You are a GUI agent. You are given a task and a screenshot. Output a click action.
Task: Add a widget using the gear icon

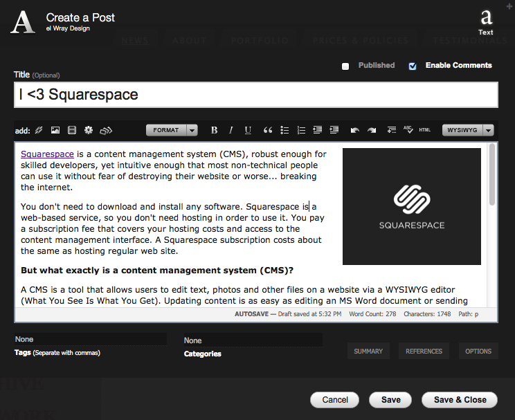click(x=89, y=130)
